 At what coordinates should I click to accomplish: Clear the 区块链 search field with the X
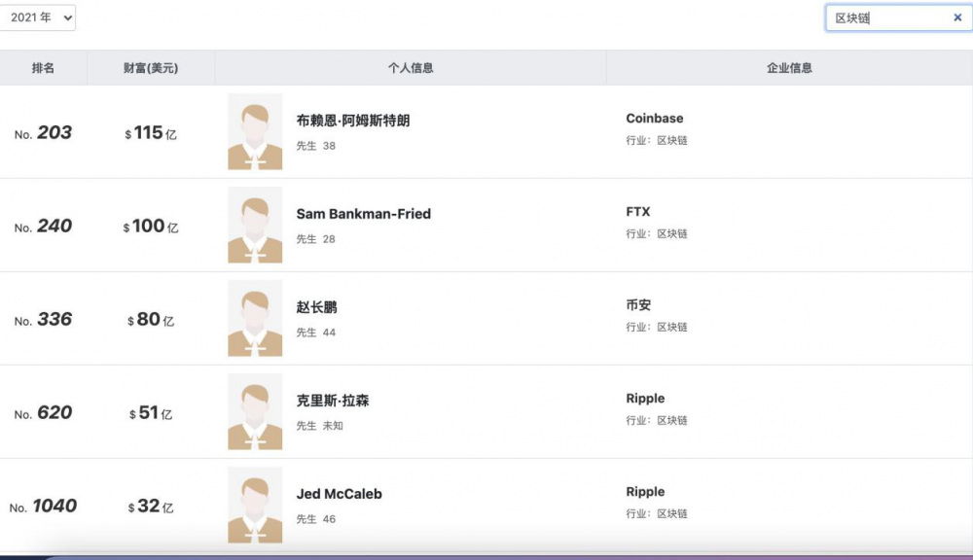[x=957, y=17]
